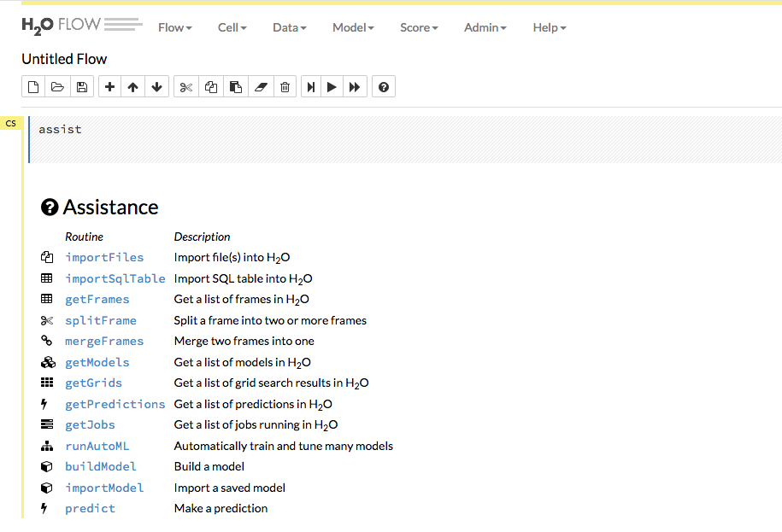Open the Flow dropdown menu
782x532 pixels.
pyautogui.click(x=175, y=27)
